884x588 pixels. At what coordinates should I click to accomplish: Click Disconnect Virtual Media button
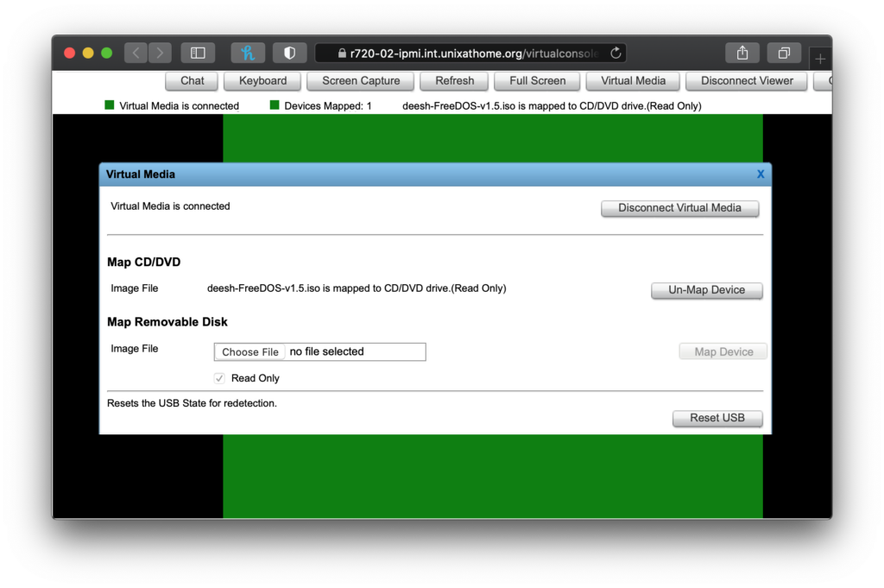click(680, 208)
